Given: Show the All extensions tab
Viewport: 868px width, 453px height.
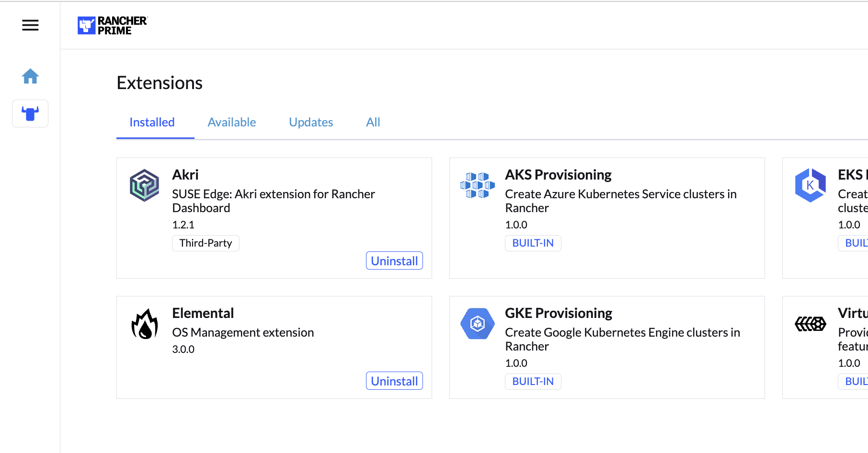Looking at the screenshot, I should click(x=373, y=122).
